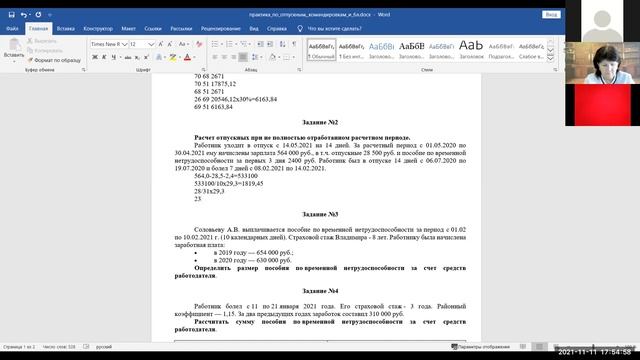Redo the last action
Viewport: 640px width, 360px height.
click(x=38, y=15)
